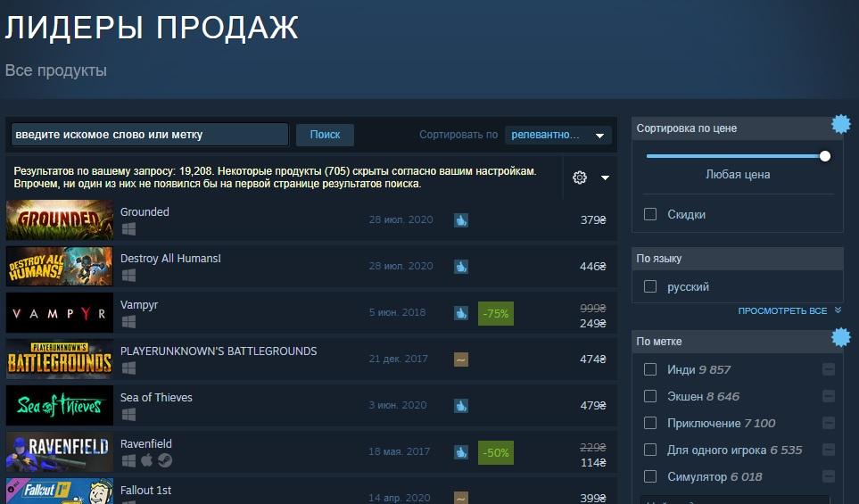
Task: Click the 28 июл. 2020 date for Grounded
Action: (401, 219)
